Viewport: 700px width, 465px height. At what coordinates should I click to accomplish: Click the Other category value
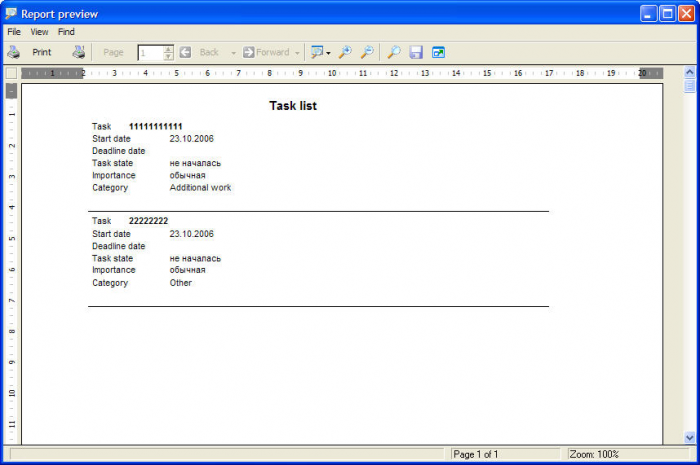pyautogui.click(x=180, y=282)
